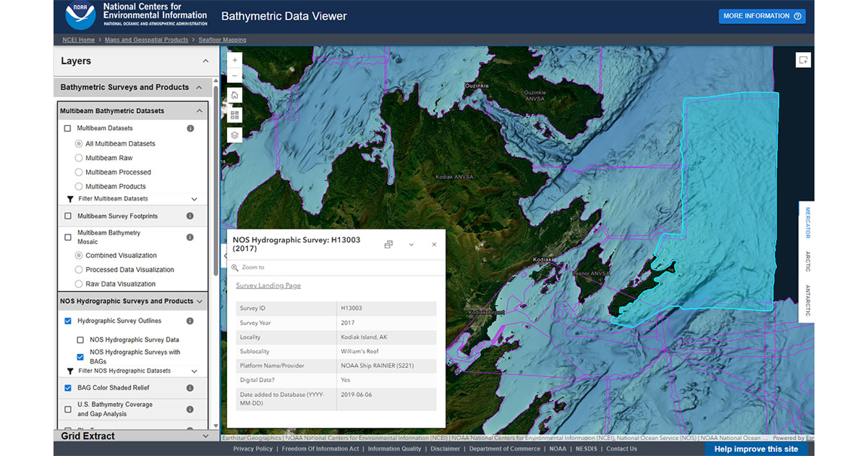The width and height of the screenshot is (868, 456).
Task: Zoom in on the map
Action: click(234, 60)
